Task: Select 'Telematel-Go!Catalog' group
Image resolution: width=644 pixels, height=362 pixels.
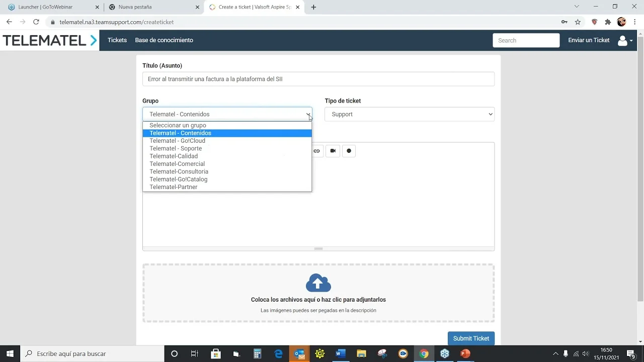Action: point(227,179)
